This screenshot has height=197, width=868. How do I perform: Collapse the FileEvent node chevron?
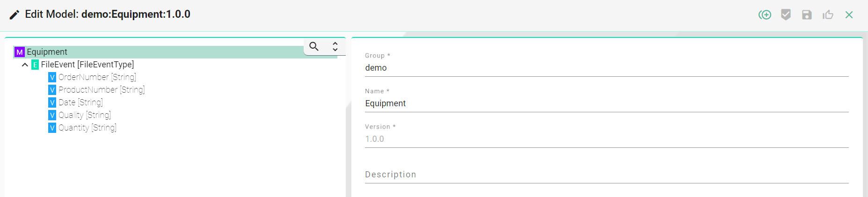tap(25, 65)
